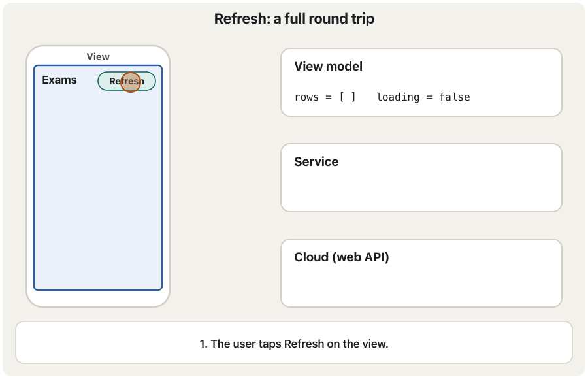Select the "rows = [ ]" value text

(x=325, y=97)
